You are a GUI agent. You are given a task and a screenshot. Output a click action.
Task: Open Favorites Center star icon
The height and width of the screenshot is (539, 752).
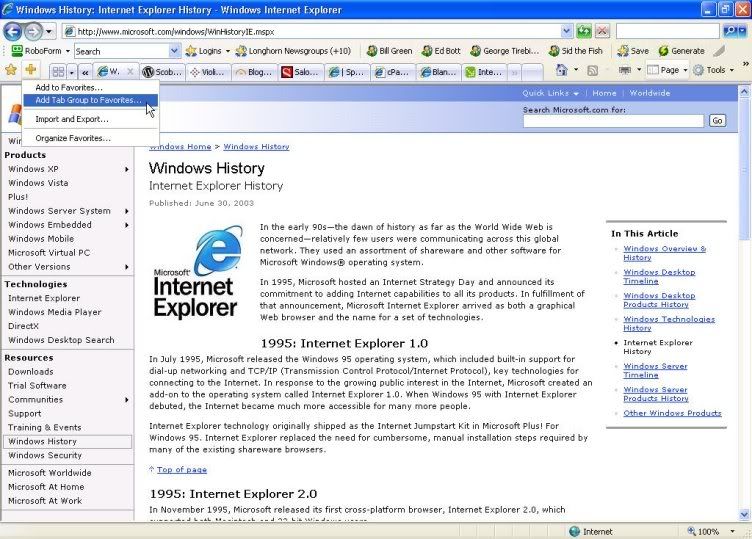pos(11,70)
